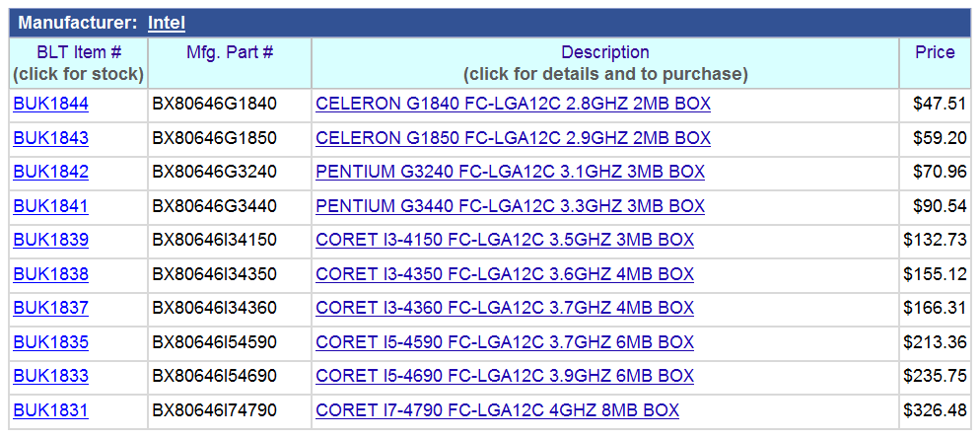Select item number BUK1838
Screen dimensions: 980x438
51,274
